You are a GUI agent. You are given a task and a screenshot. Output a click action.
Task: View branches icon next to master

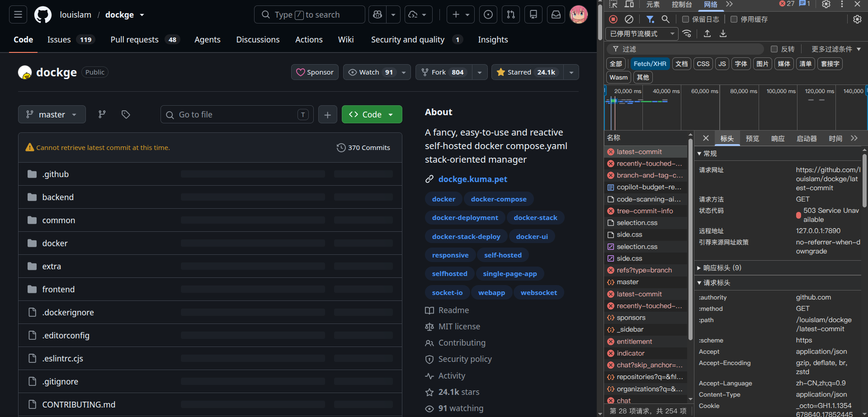click(x=102, y=114)
